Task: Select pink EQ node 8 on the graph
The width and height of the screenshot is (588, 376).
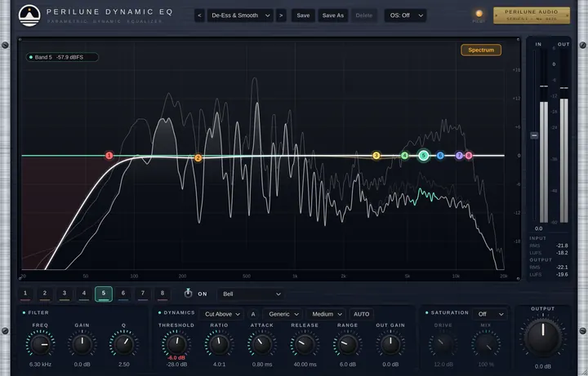Action: pyautogui.click(x=469, y=156)
